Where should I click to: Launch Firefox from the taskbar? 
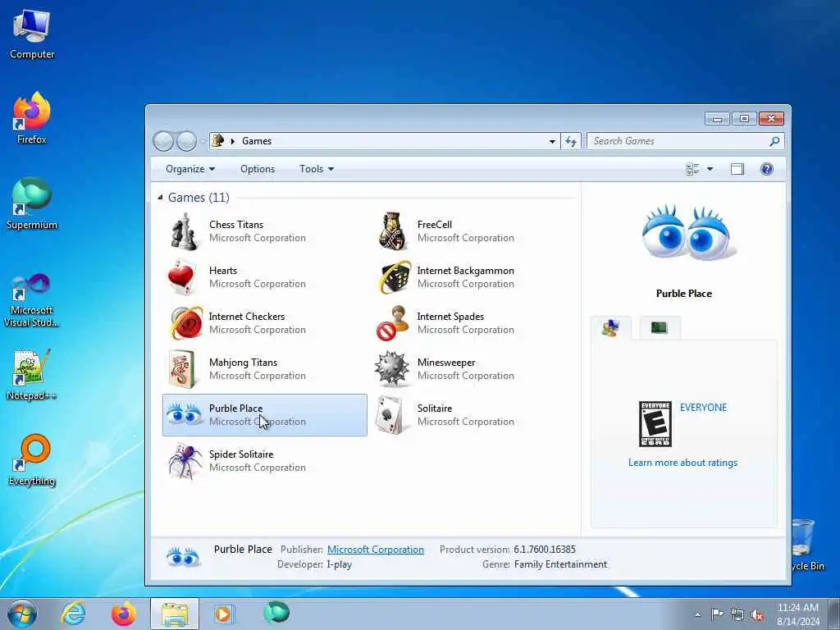(124, 614)
